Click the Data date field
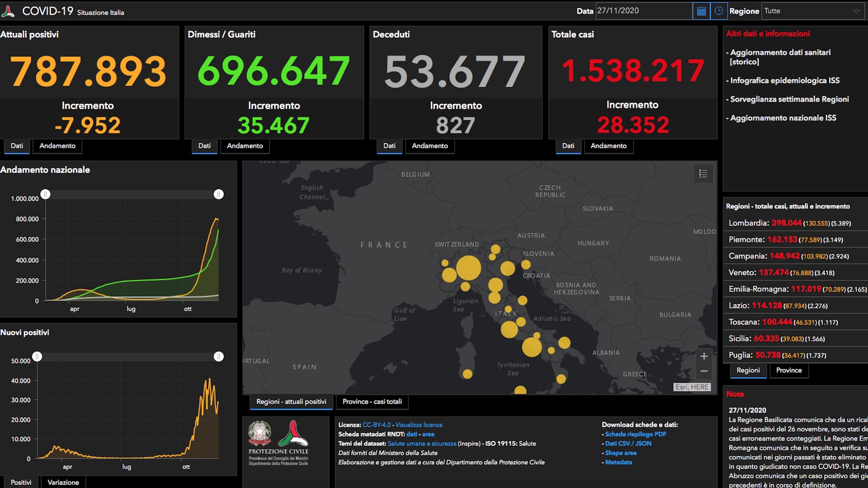Viewport: 868px width, 488px height. (x=644, y=11)
